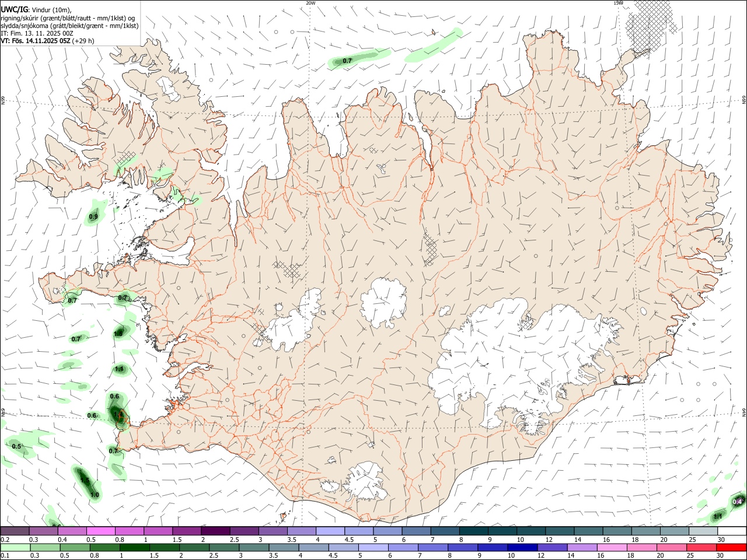
Task: Click the 'UWC/IG: Vindur (10m)' title text
Action: coord(36,10)
